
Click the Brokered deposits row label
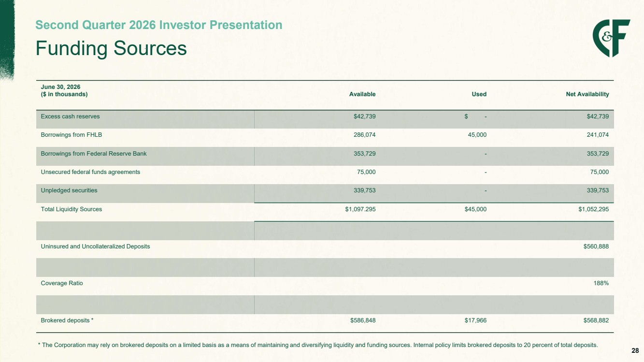coord(68,320)
